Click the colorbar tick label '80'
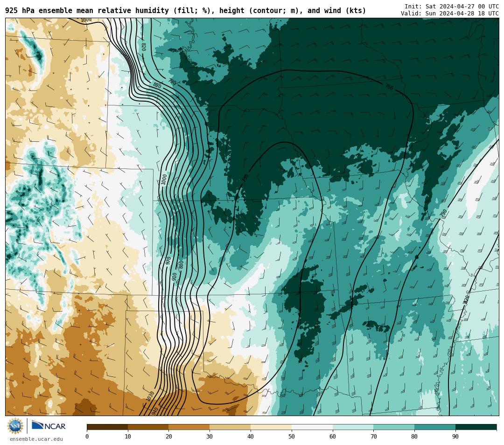 (x=414, y=436)
